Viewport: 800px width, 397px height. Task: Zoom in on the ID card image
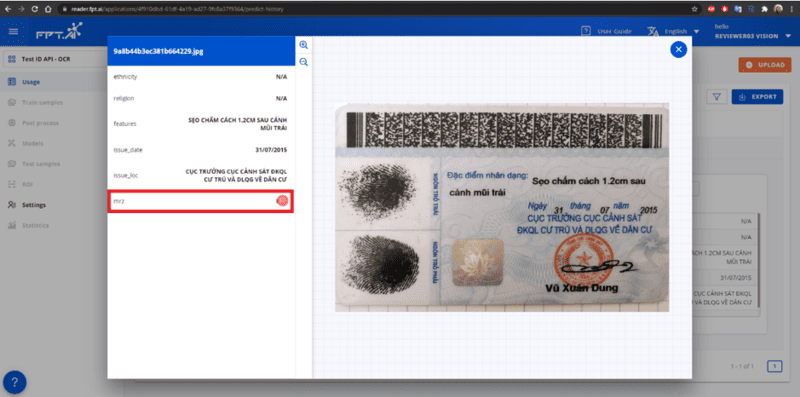pyautogui.click(x=304, y=45)
